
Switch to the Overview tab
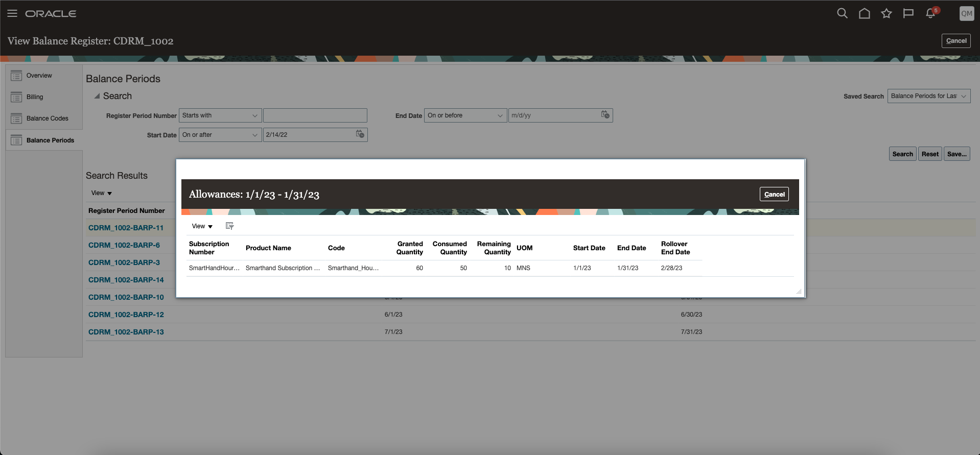[39, 76]
